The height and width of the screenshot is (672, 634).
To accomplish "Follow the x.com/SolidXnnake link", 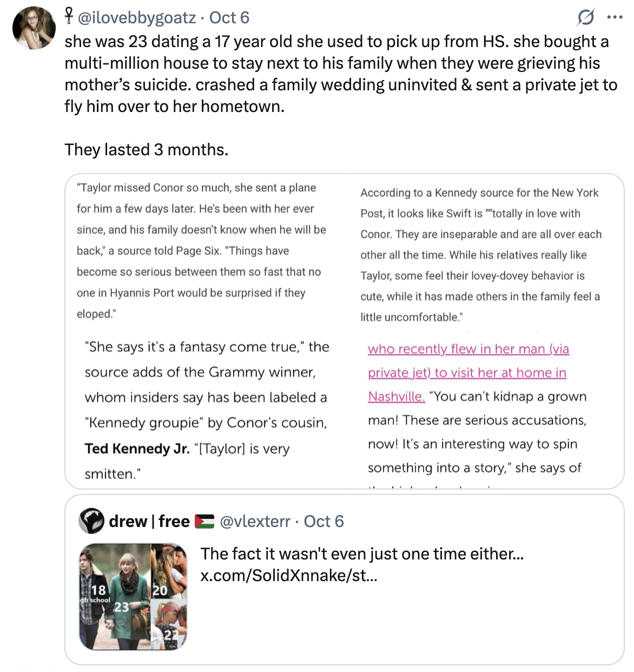I will [289, 575].
